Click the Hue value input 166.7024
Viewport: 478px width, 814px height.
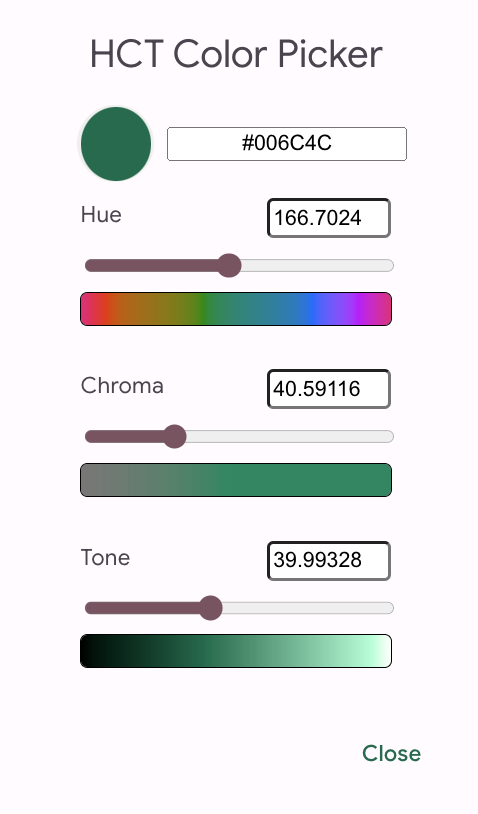[x=329, y=218]
